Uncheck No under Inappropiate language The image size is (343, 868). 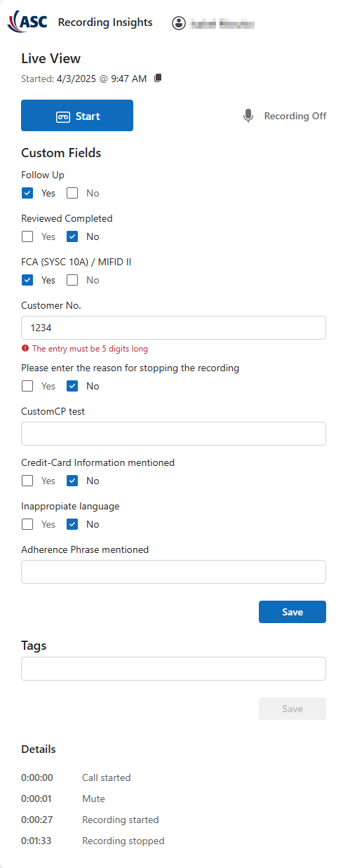[72, 524]
